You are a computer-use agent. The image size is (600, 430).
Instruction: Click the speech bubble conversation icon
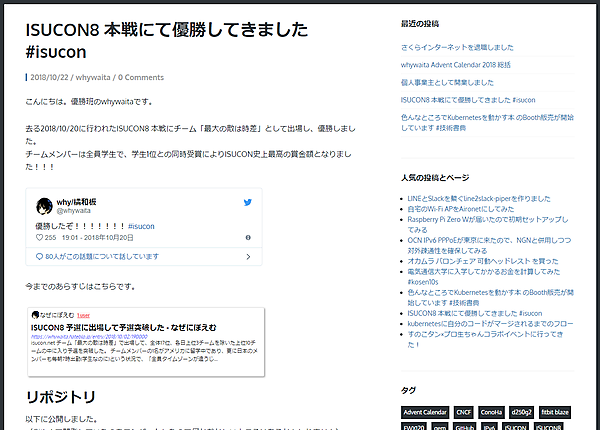pos(41,255)
